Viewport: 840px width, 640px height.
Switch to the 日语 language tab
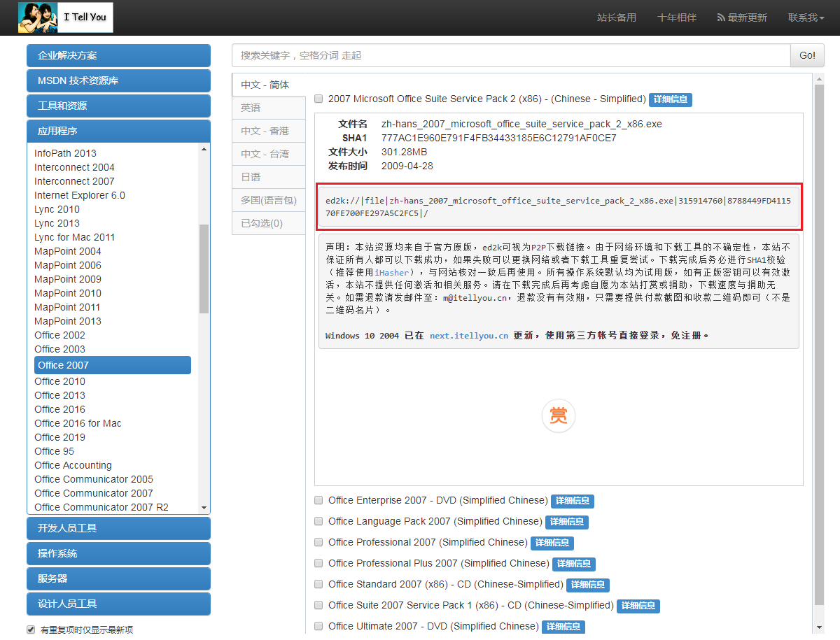click(269, 177)
